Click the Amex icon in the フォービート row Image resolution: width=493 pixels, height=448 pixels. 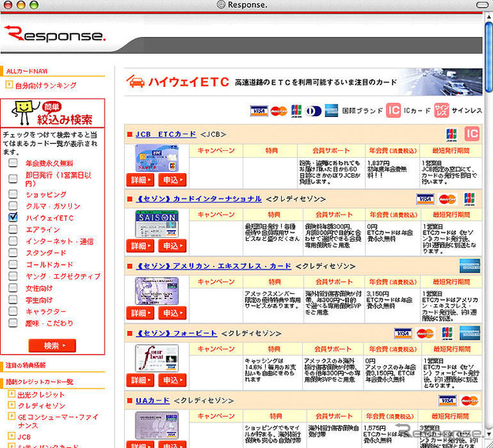coord(470,333)
